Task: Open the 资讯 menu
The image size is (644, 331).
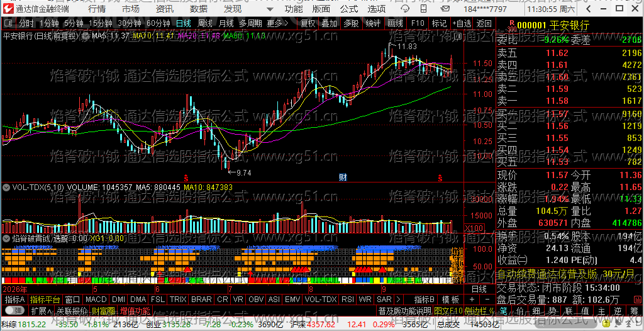Action: pyautogui.click(x=165, y=9)
